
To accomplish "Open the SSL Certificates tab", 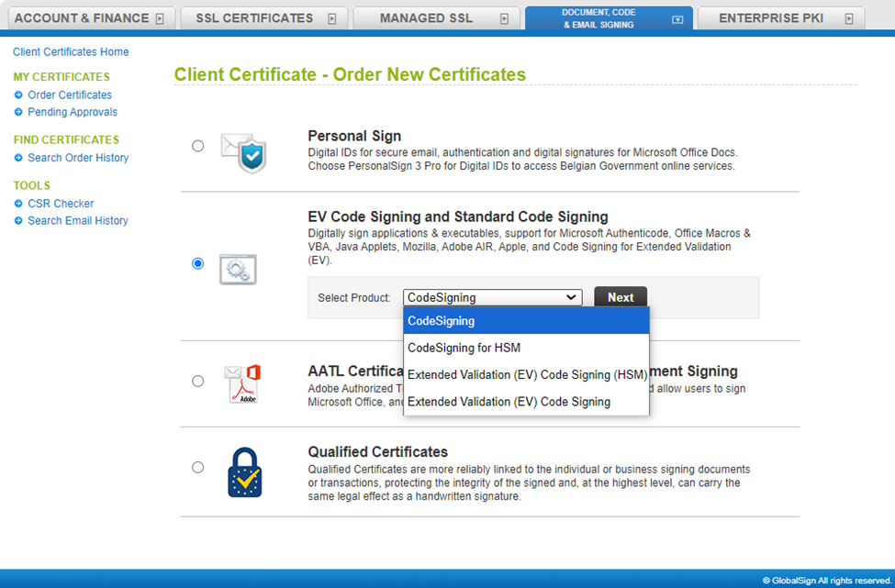I will click(x=264, y=18).
